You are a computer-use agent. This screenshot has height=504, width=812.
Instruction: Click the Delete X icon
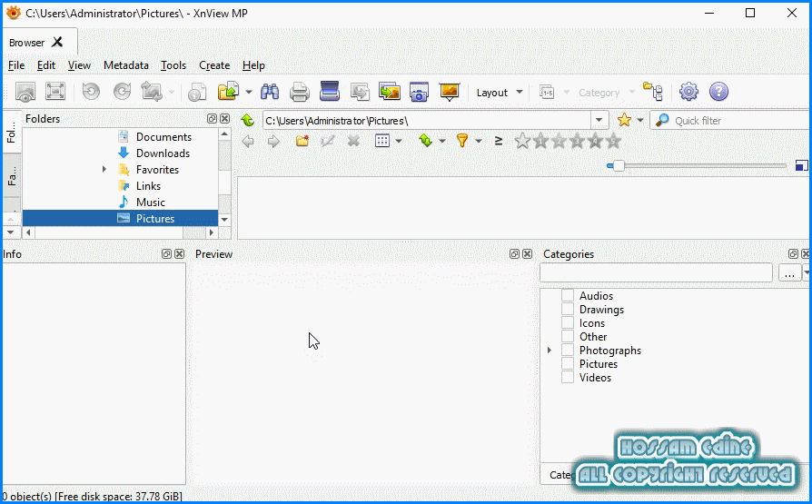click(353, 141)
